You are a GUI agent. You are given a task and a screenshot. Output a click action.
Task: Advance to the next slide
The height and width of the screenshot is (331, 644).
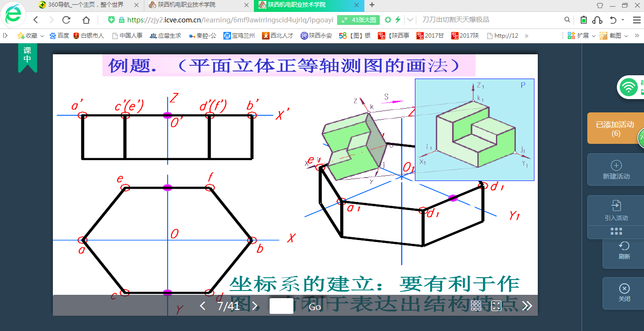(x=255, y=306)
